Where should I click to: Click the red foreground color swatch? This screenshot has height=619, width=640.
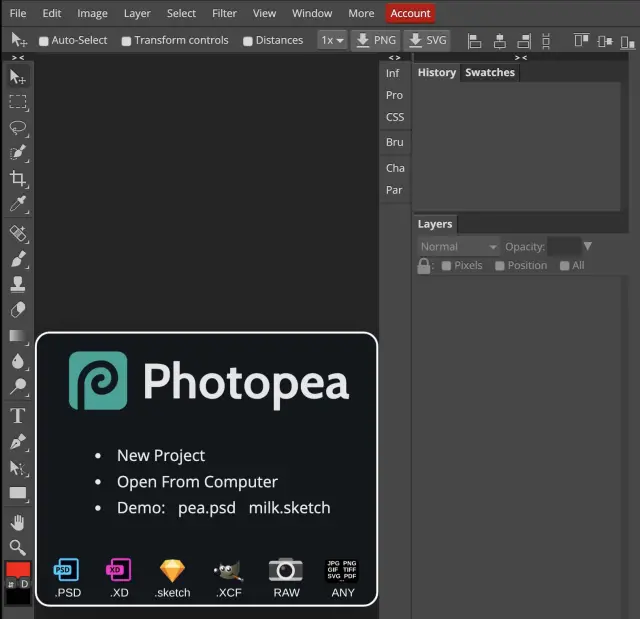pos(18,570)
